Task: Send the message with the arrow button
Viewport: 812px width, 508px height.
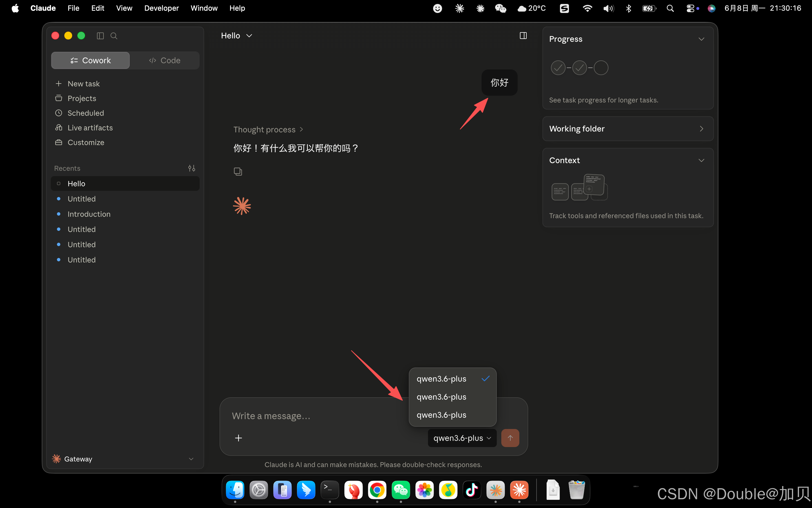Action: click(510, 438)
